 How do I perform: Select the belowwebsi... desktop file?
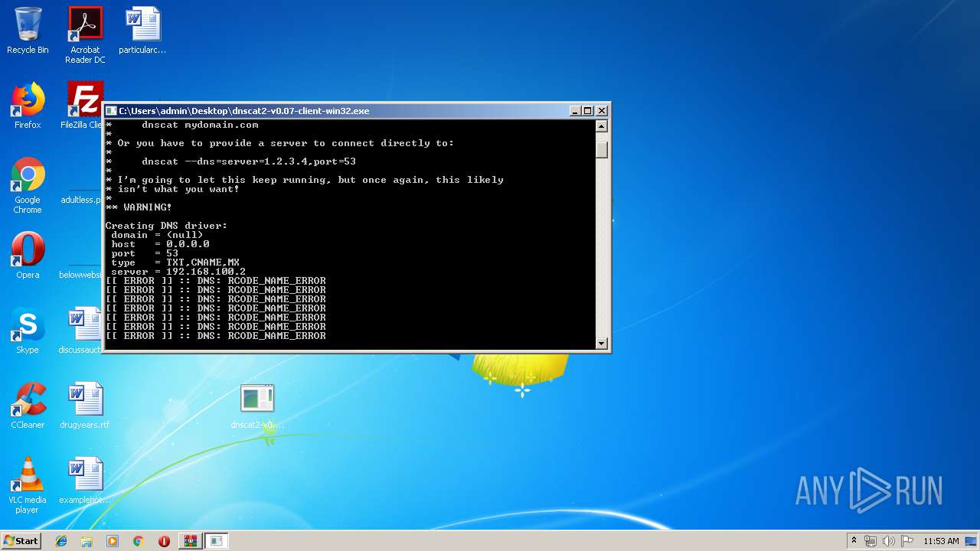point(81,275)
